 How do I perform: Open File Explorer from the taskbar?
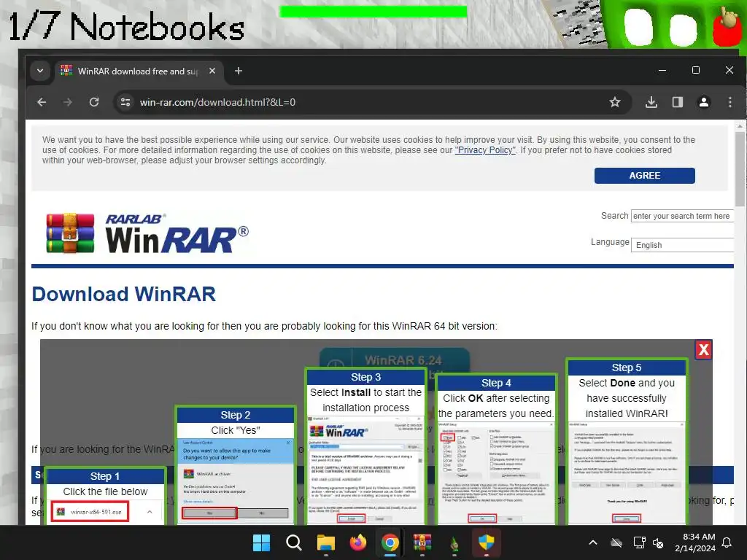click(x=326, y=542)
